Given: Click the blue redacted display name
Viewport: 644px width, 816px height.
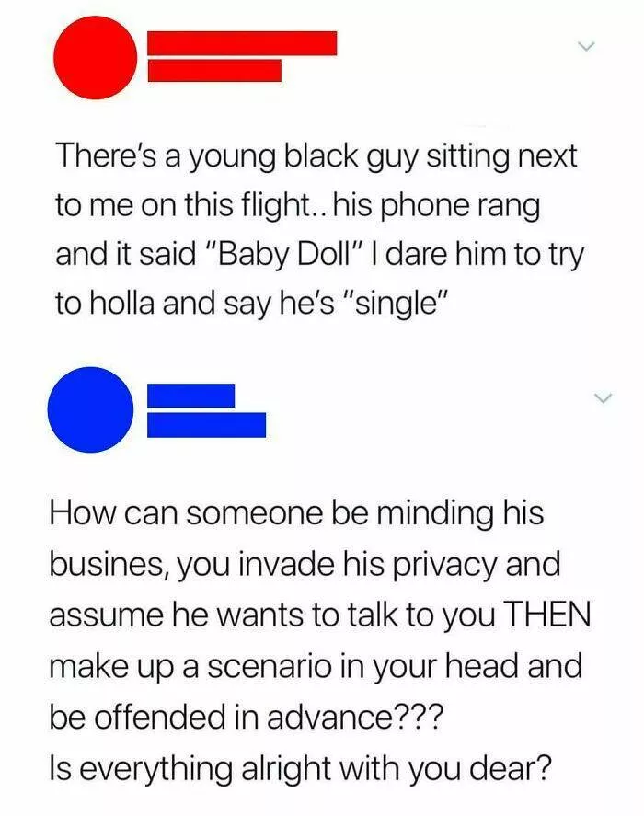Looking at the screenshot, I should (191, 396).
